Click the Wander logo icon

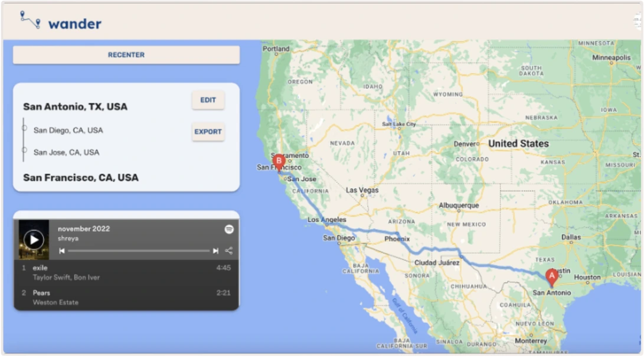tap(30, 20)
